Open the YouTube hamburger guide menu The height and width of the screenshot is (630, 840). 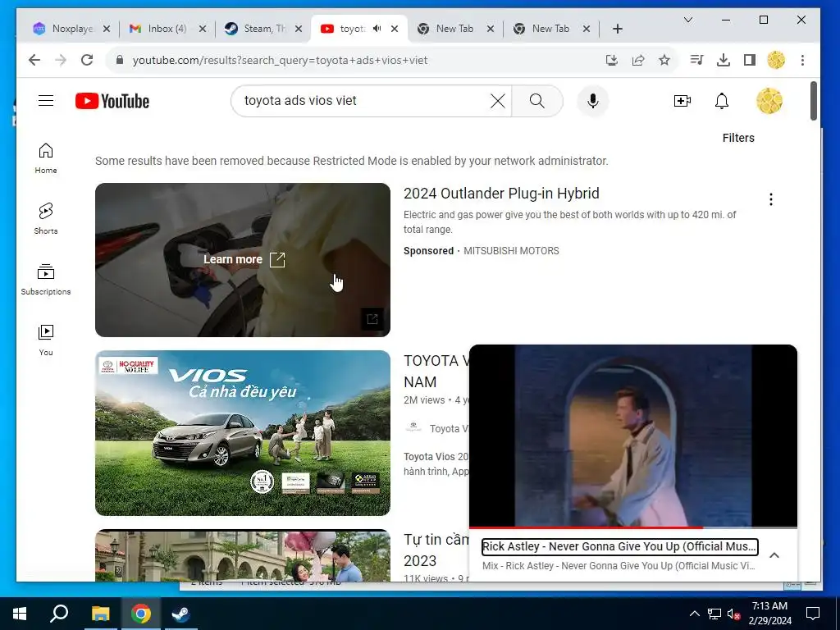pyautogui.click(x=46, y=101)
